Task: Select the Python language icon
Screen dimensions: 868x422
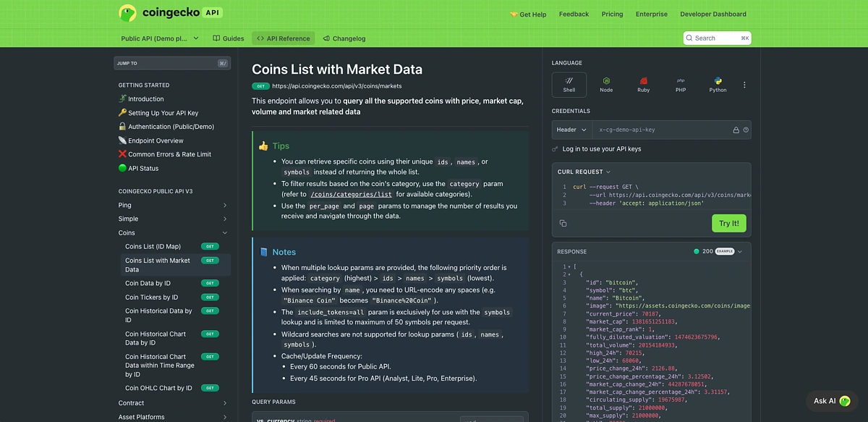Action: pyautogui.click(x=718, y=84)
